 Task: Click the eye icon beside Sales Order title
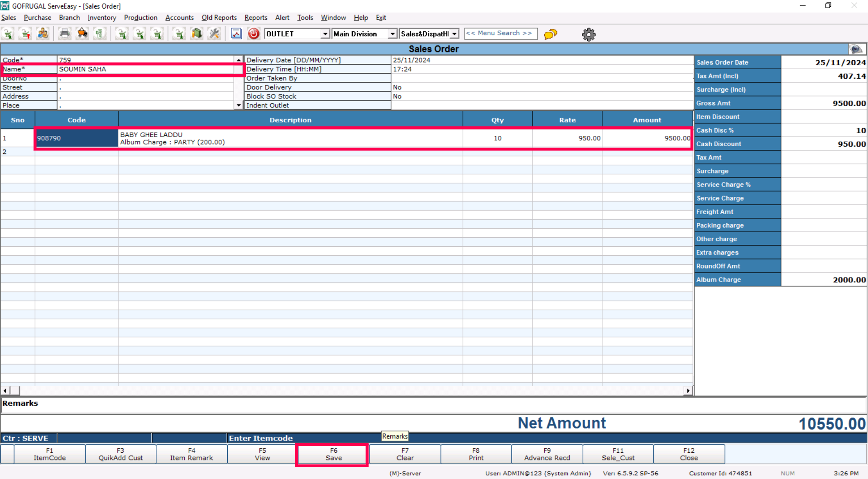coord(856,49)
